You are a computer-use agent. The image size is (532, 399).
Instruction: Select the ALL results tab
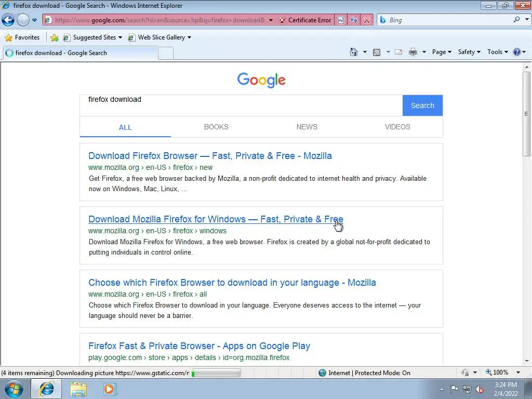[x=125, y=127]
